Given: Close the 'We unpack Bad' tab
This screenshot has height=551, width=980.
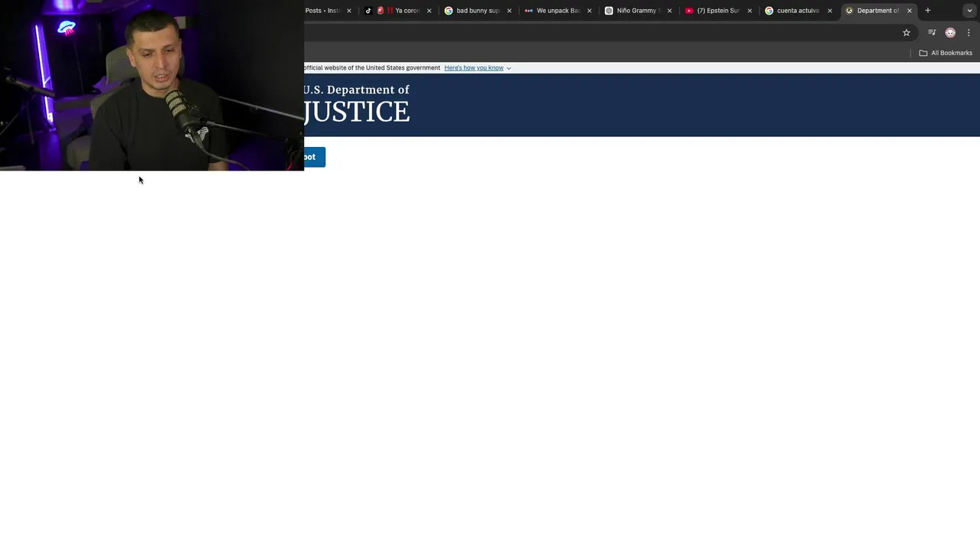Looking at the screenshot, I should click(590, 11).
